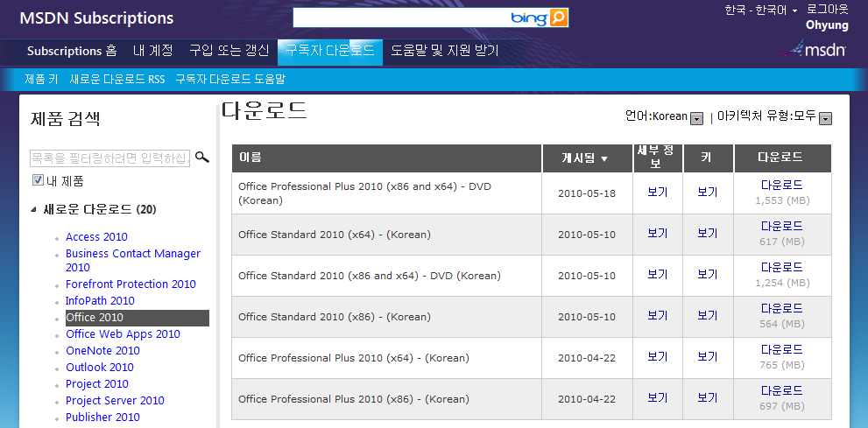Screen dimensions: 868x428
Task: Open the 내 계정 tab
Action: click(152, 51)
